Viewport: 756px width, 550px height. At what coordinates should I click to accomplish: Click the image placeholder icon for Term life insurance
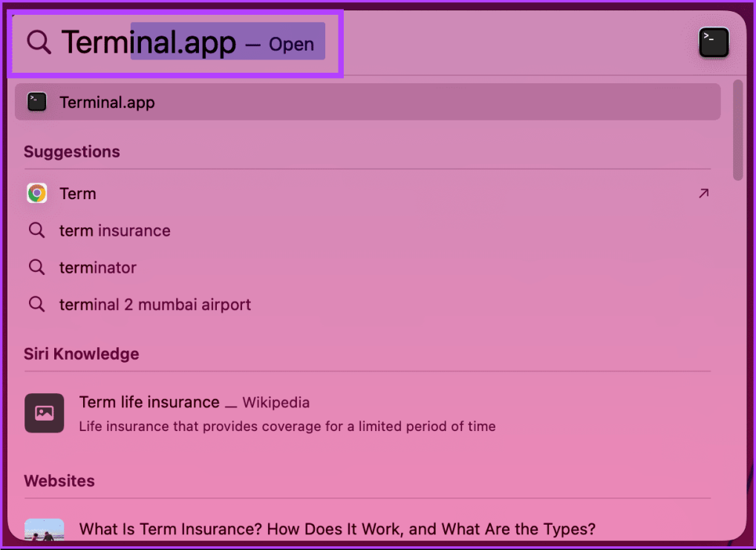45,413
